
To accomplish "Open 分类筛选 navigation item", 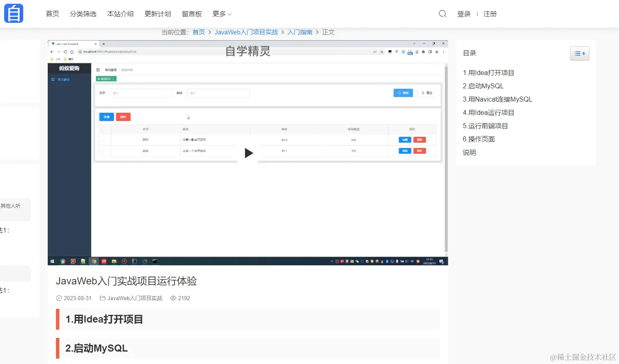I will (x=83, y=14).
